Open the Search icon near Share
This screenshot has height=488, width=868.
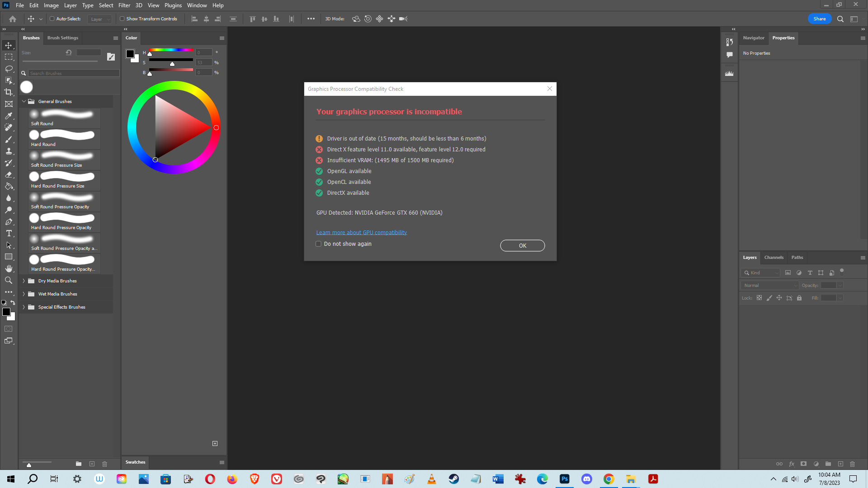(840, 19)
